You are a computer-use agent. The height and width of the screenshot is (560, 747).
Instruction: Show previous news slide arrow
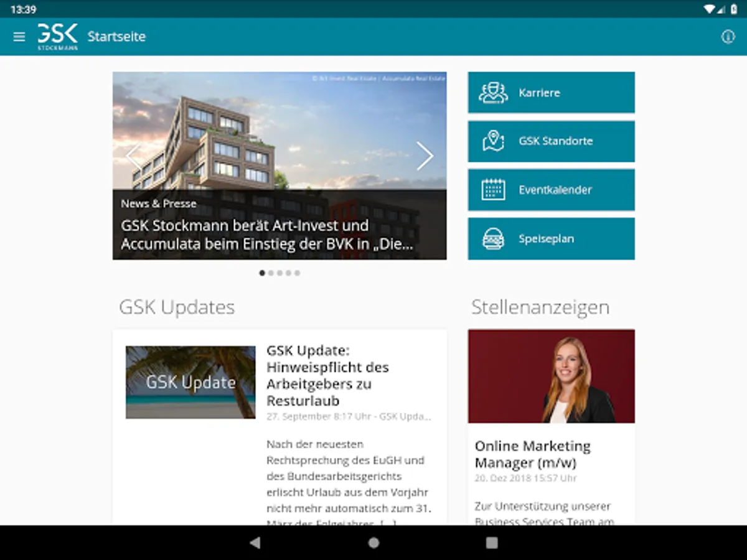click(134, 156)
